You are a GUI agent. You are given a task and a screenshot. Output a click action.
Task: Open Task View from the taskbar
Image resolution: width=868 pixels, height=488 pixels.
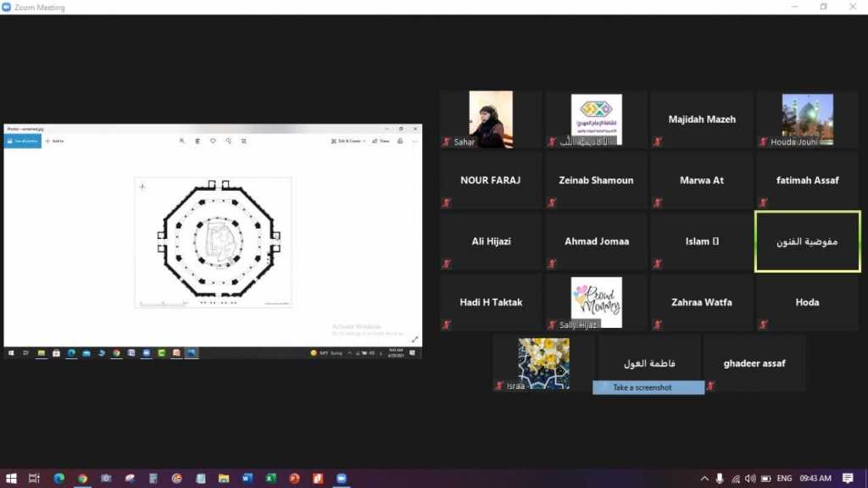pyautogui.click(x=35, y=479)
